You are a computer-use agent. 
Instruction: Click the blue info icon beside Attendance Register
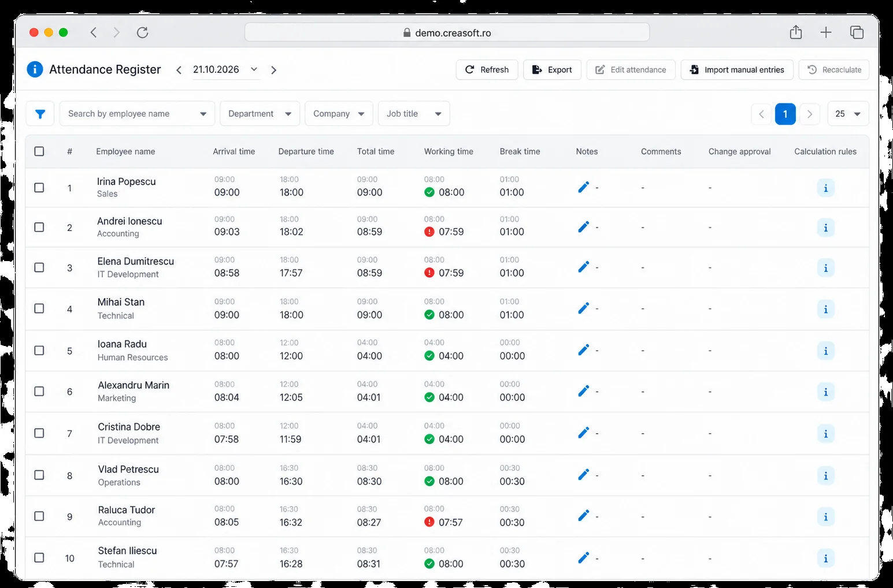point(35,69)
